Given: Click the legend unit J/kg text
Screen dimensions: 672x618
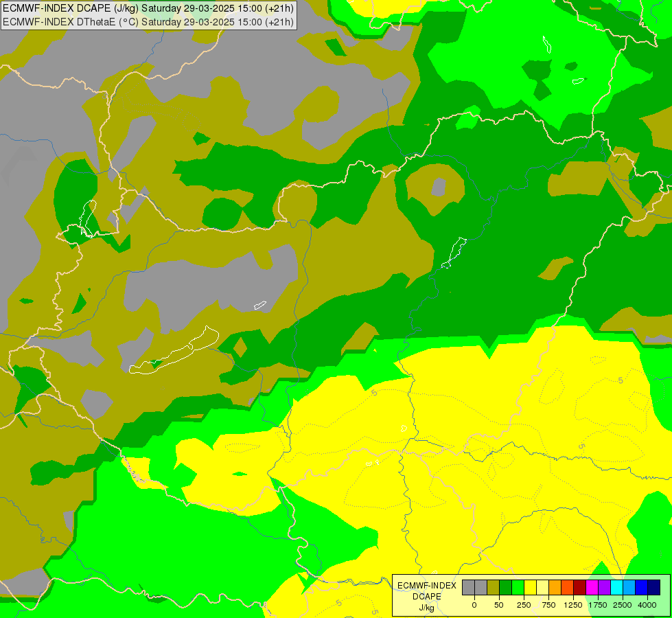Looking at the screenshot, I should [427, 608].
